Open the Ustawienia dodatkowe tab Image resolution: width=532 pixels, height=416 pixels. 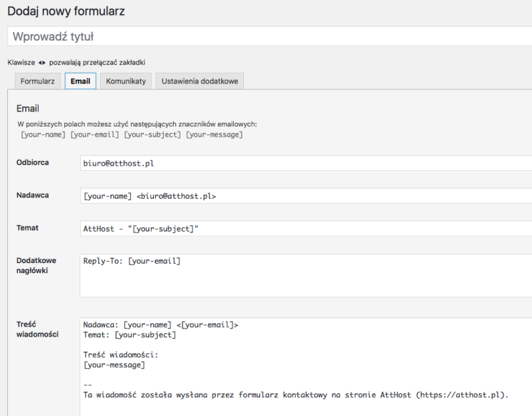(x=199, y=81)
